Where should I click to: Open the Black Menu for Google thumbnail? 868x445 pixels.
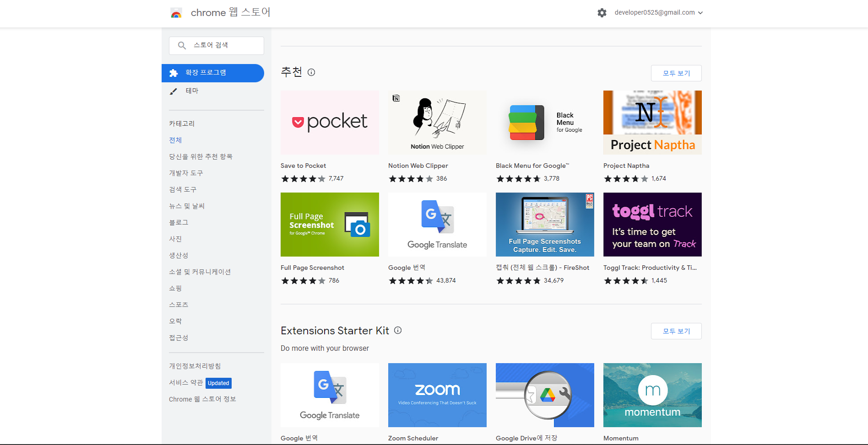pyautogui.click(x=545, y=123)
